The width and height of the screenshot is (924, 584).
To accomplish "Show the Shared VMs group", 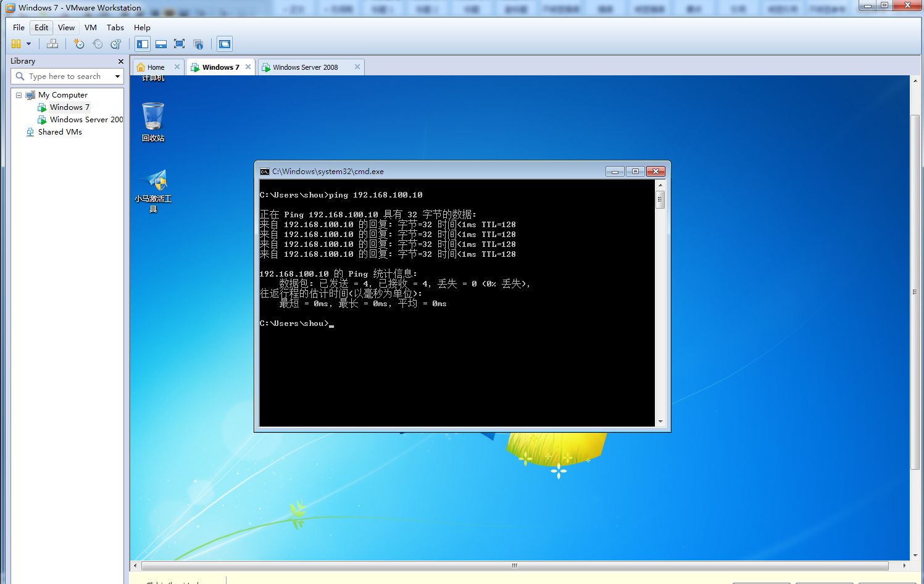I will tap(59, 131).
